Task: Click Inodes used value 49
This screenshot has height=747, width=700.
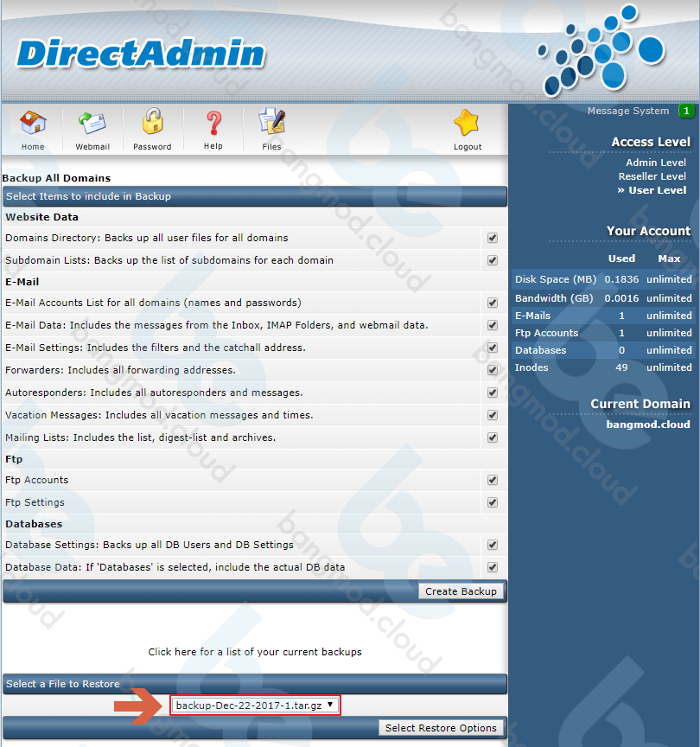Action: point(621,367)
